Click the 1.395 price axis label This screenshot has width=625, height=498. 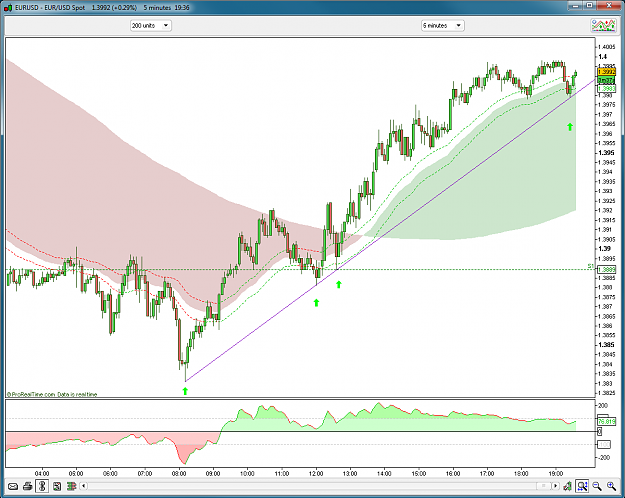tap(606, 153)
